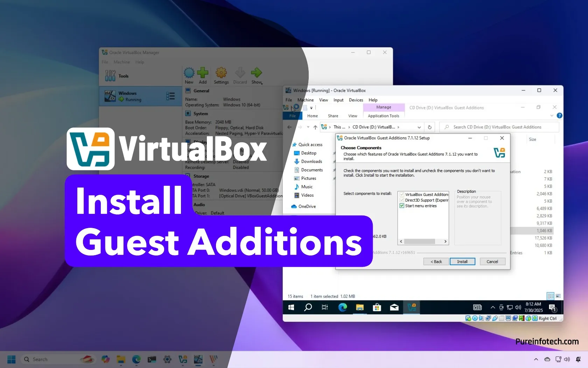588x368 pixels.
Task: Click Search CD Drive (D:) field
Action: click(499, 127)
